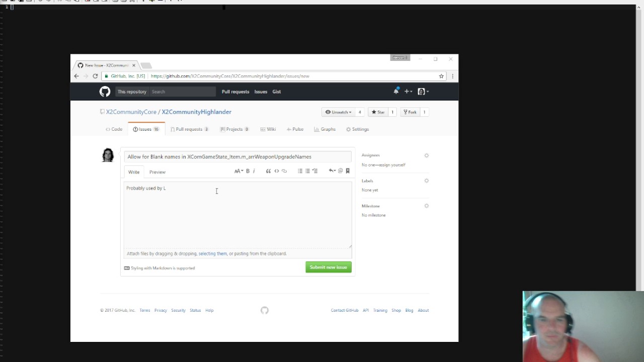
Task: Open the Unwatch dropdown
Action: click(338, 112)
